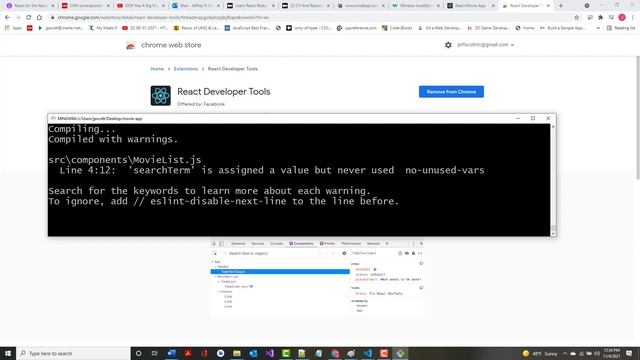
Task: Click the 'Offered by: Facebook' text
Action: 201,104
